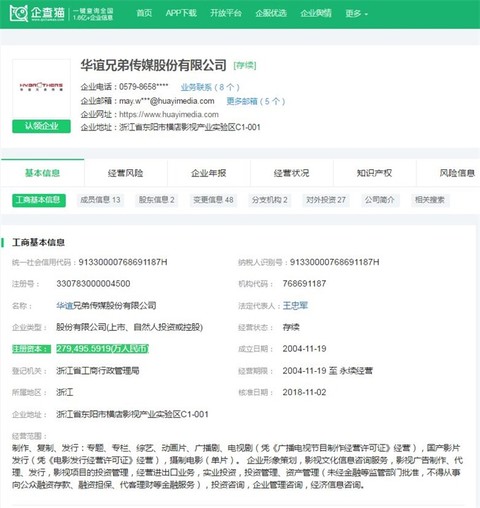Switch to the 企业年报 tab
The image size is (480, 508).
(209, 173)
